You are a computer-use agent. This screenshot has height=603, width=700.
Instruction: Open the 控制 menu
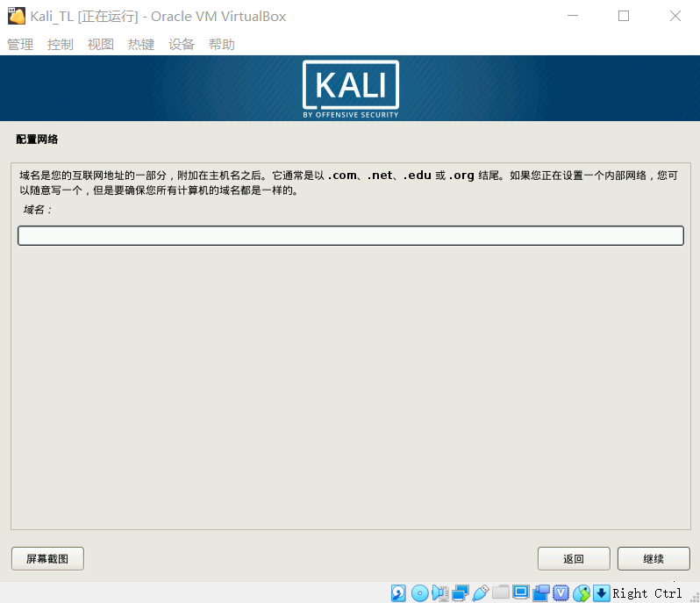[61, 44]
